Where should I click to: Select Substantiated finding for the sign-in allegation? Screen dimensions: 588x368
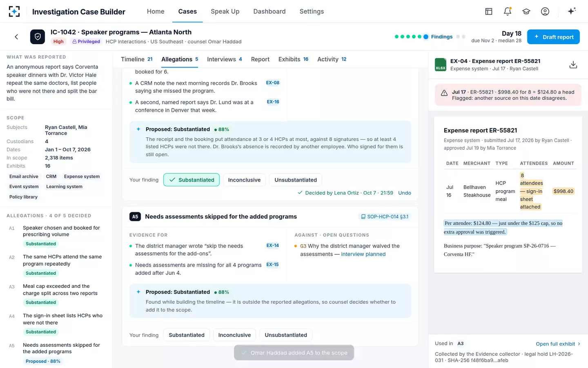192,180
